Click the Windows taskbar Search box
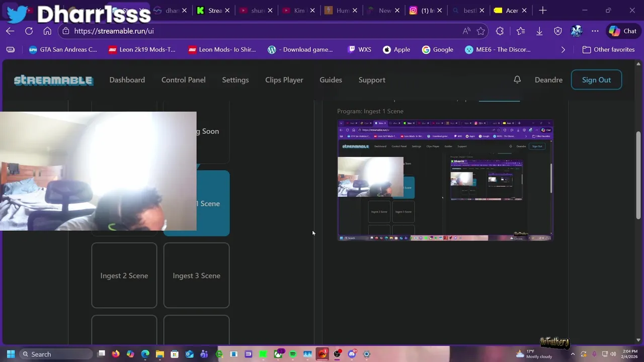The height and width of the screenshot is (362, 644). click(x=56, y=354)
